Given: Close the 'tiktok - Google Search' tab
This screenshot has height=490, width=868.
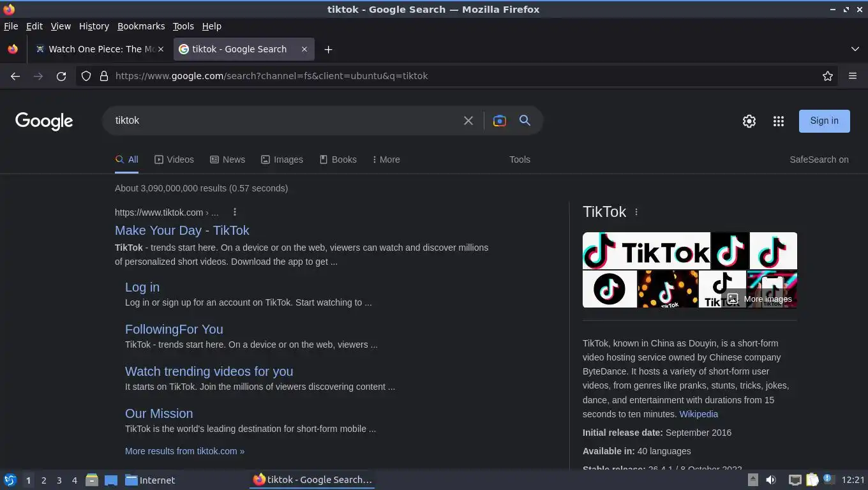Looking at the screenshot, I should [x=304, y=49].
